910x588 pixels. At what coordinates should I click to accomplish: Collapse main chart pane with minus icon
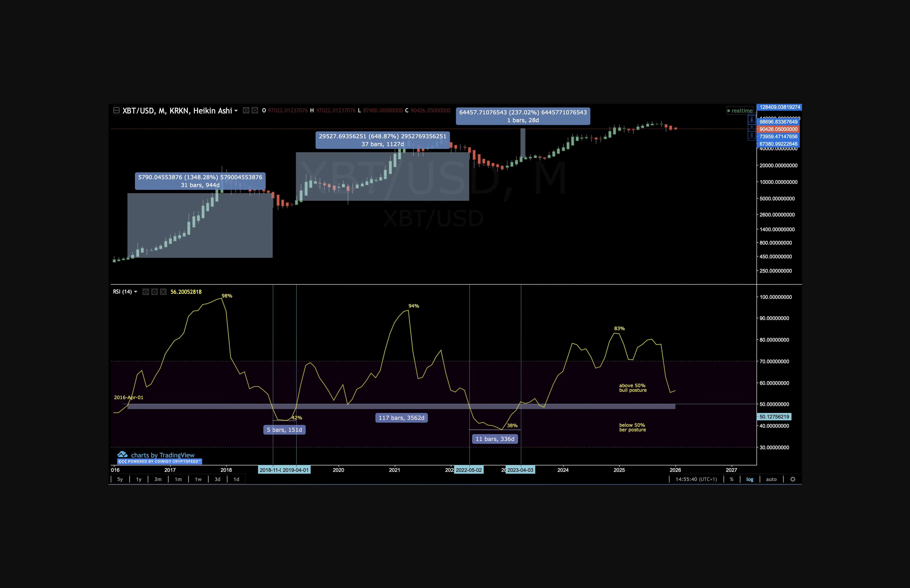point(116,110)
